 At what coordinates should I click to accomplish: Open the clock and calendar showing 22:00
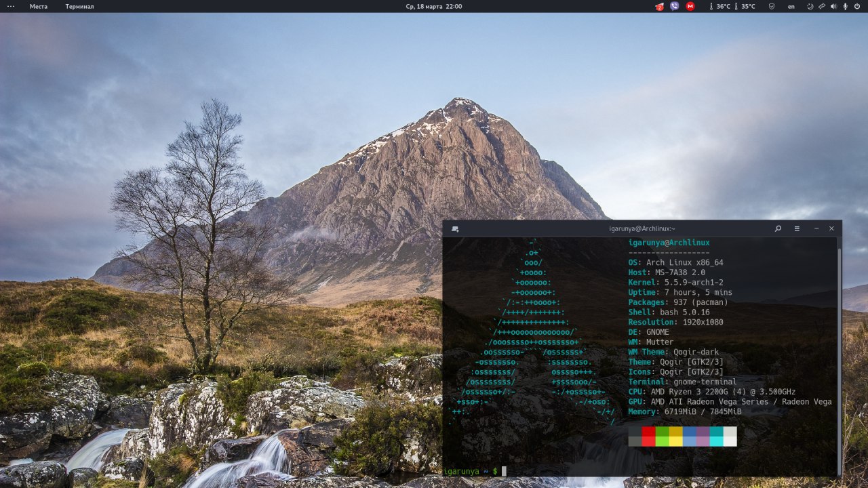coord(434,6)
